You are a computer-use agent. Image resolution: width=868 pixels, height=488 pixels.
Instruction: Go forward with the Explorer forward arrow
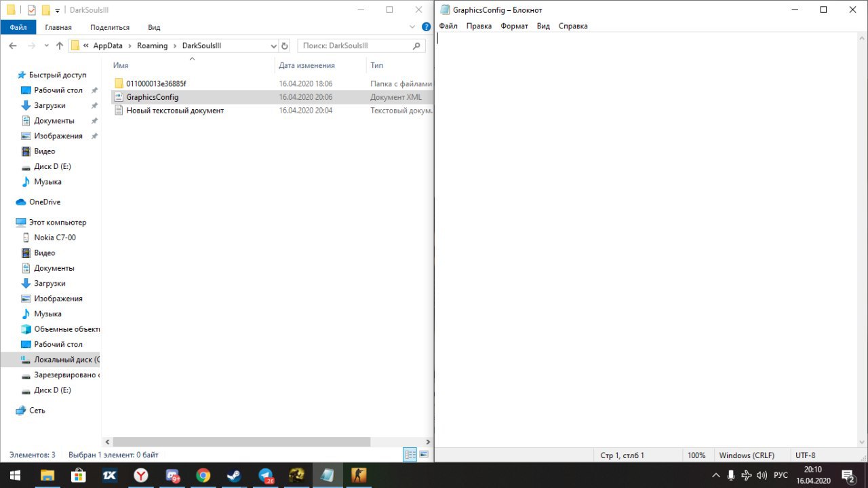[x=31, y=45]
